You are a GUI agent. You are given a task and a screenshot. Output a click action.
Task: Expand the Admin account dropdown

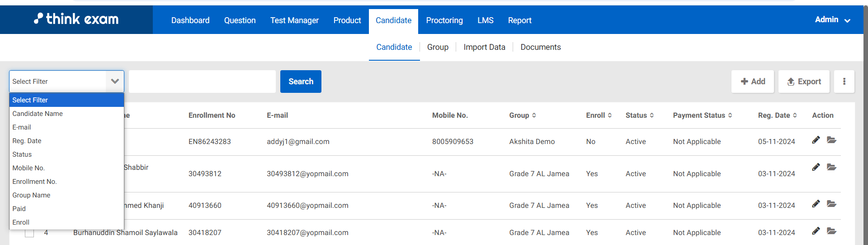pyautogui.click(x=832, y=20)
